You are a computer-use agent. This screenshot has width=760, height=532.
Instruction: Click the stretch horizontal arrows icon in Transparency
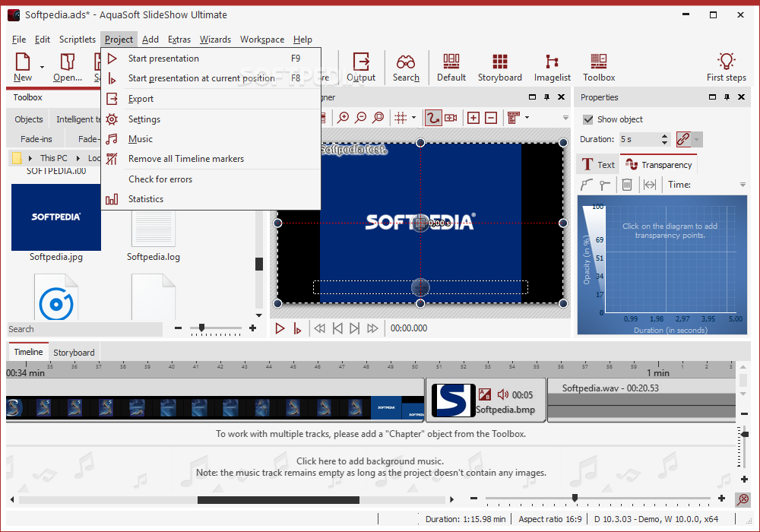coord(650,185)
